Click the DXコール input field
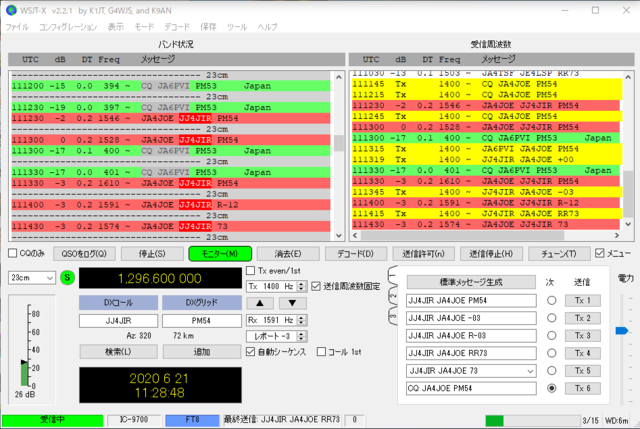The height and width of the screenshot is (429, 640). pos(118,321)
